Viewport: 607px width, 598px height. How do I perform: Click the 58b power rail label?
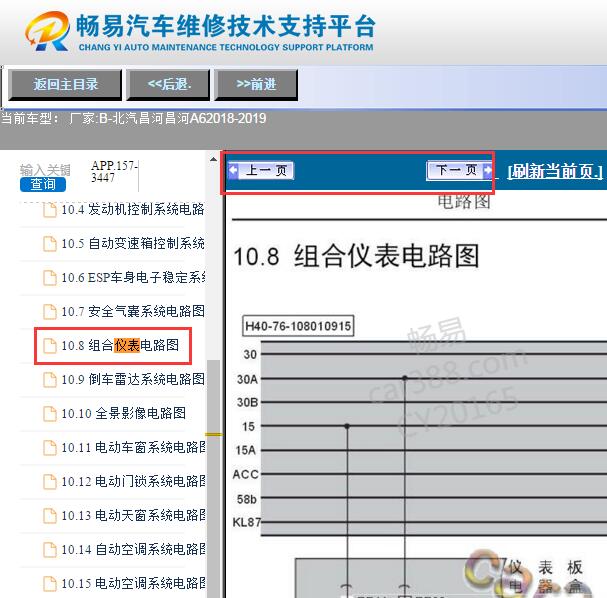point(247,499)
